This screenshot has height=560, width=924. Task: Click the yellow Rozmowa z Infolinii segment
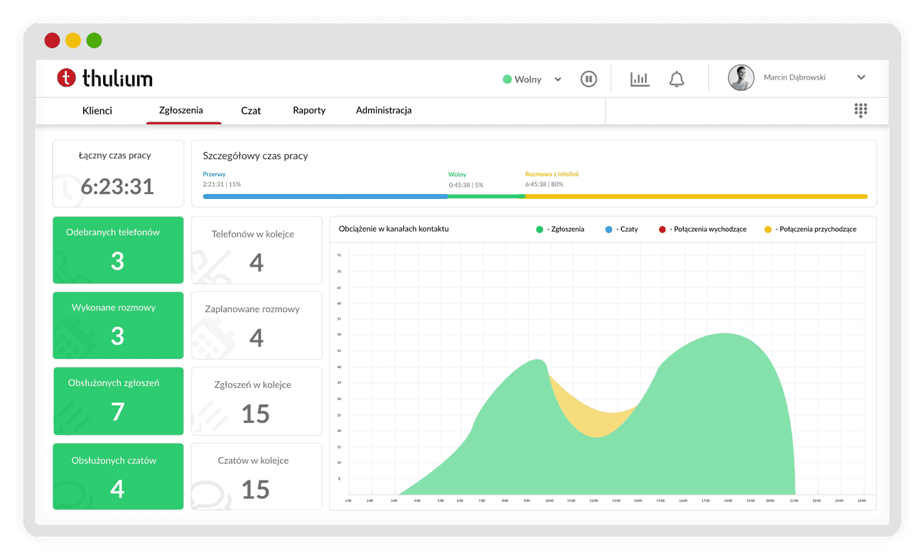pos(697,196)
